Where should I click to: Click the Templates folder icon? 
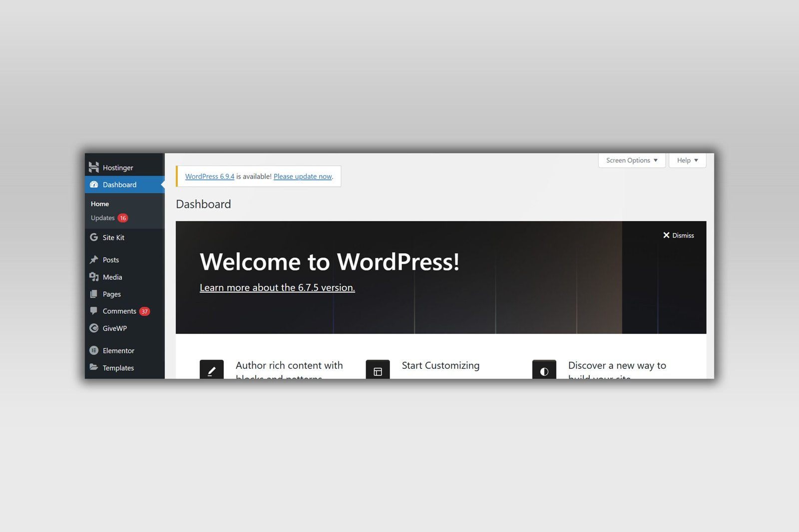tap(94, 367)
